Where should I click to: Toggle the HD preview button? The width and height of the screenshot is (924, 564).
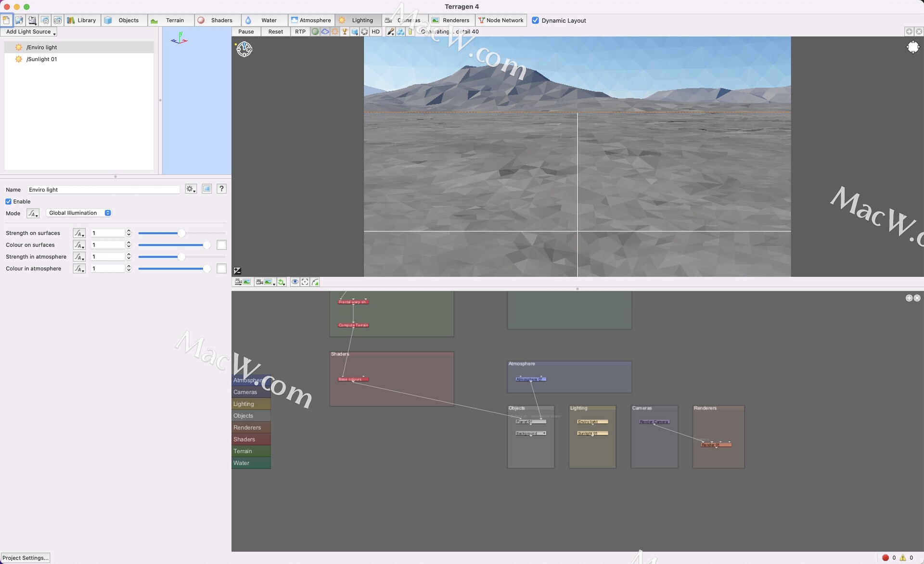pyautogui.click(x=375, y=32)
